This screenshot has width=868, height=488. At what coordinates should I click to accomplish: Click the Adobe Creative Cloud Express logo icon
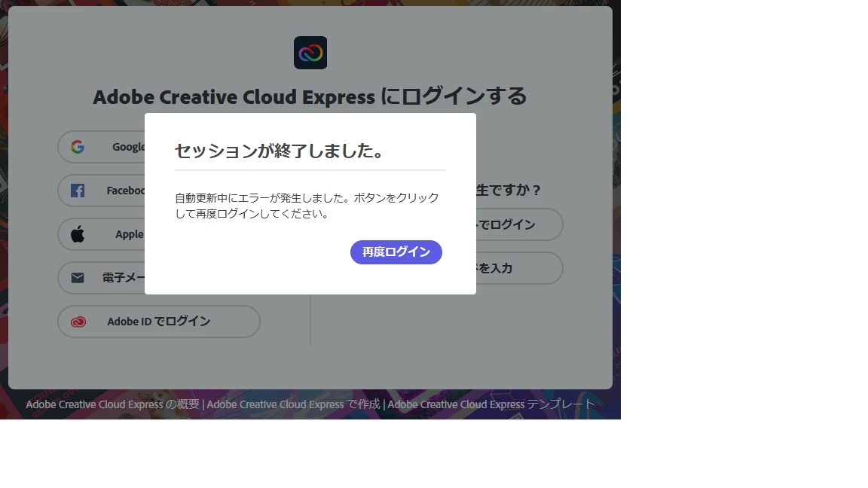(310, 53)
